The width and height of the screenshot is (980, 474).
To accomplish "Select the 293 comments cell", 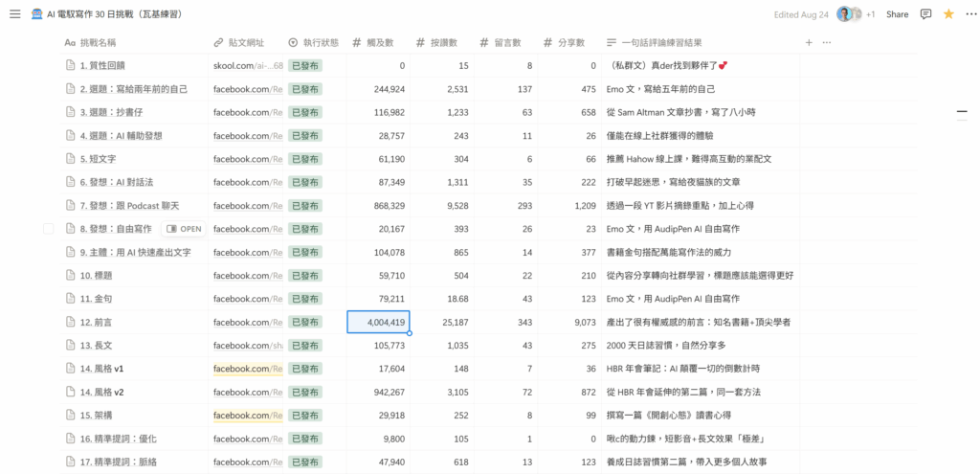I will pos(505,205).
